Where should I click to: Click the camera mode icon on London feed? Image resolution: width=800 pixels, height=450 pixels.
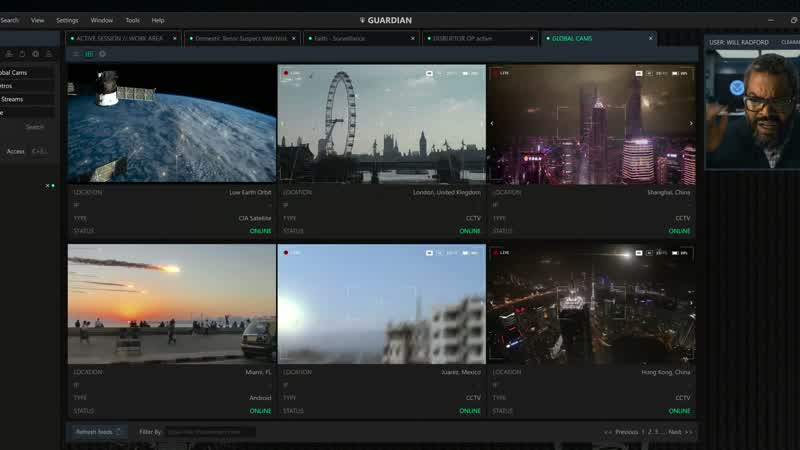[x=429, y=73]
